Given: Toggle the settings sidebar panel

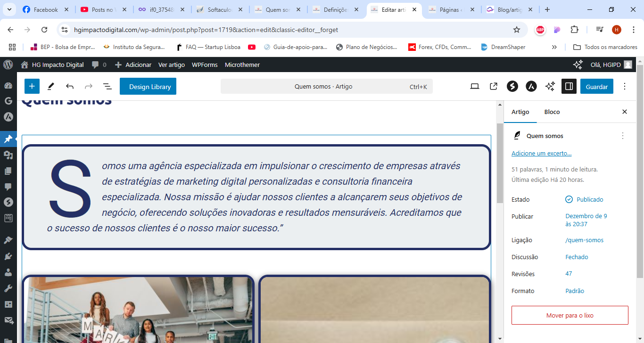Looking at the screenshot, I should 569,86.
